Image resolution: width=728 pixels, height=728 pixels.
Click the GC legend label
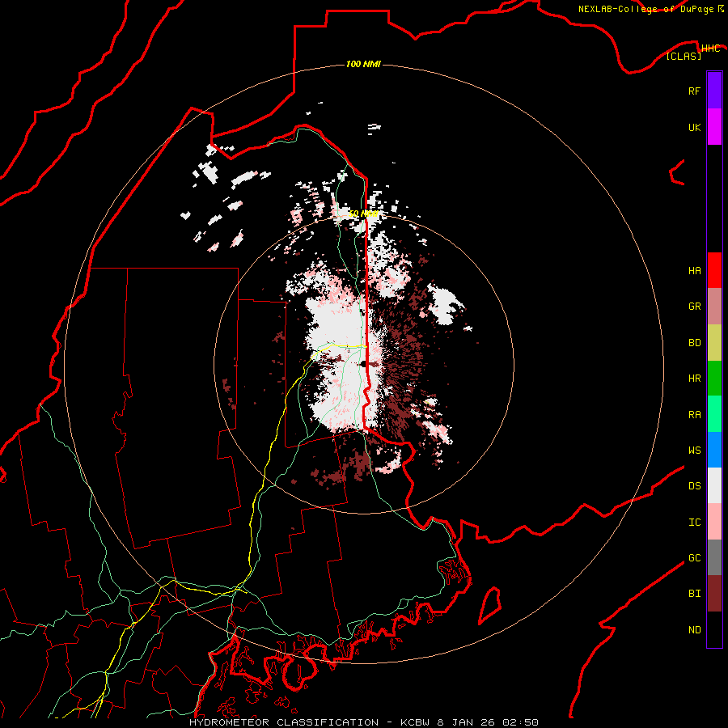(694, 558)
